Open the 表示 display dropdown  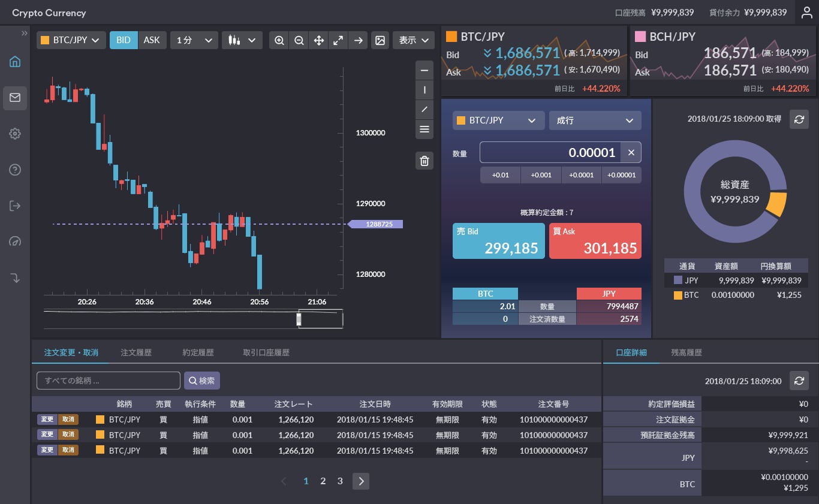tap(413, 40)
